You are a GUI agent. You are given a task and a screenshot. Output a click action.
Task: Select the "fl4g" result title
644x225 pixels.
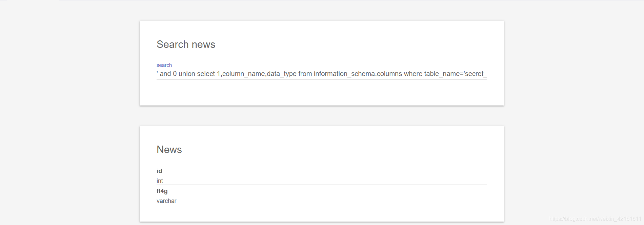pyautogui.click(x=162, y=191)
